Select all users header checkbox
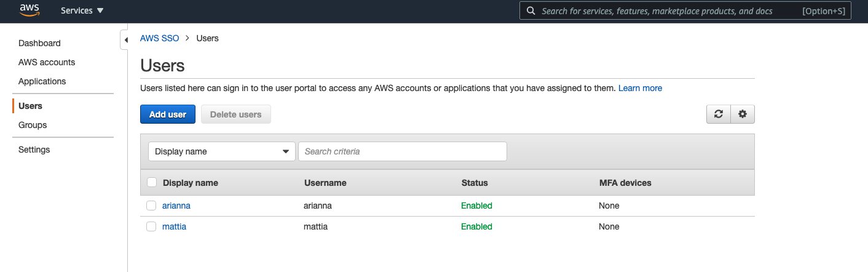868x272 pixels. (x=152, y=183)
